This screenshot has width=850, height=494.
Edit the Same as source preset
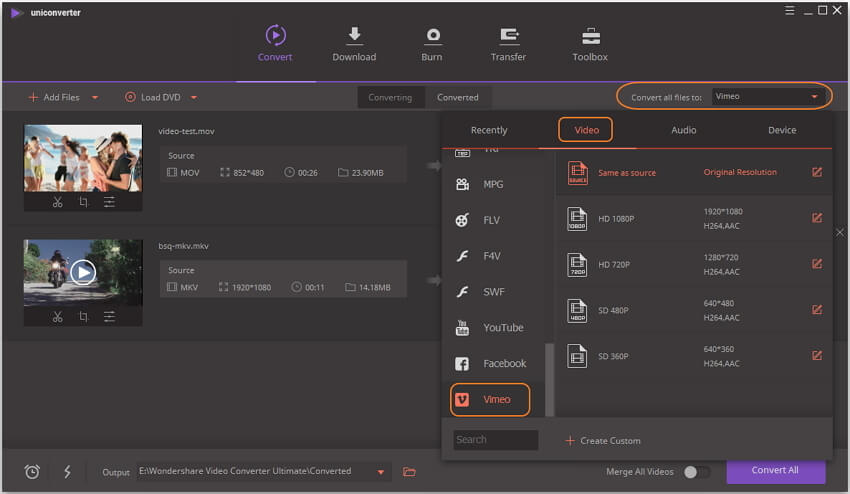coord(817,172)
